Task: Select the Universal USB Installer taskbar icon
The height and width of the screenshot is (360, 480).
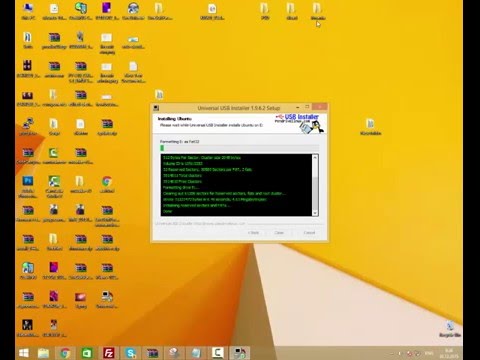Action: click(240, 353)
